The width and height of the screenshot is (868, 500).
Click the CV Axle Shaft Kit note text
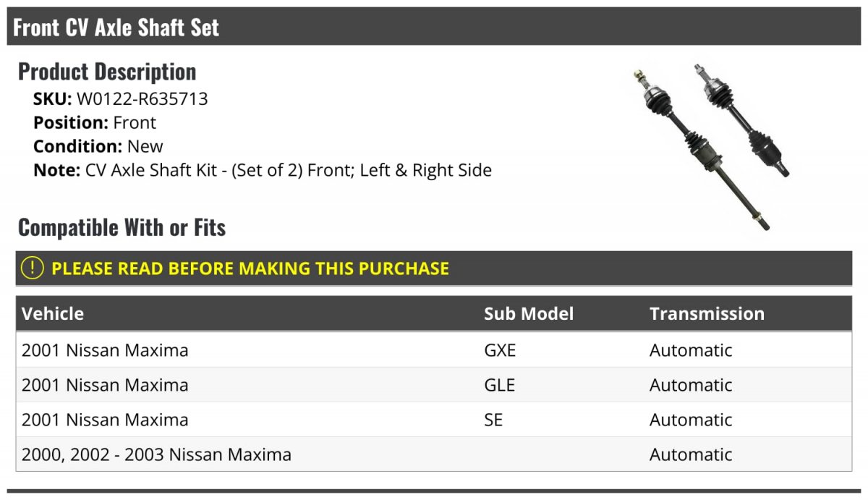click(288, 170)
